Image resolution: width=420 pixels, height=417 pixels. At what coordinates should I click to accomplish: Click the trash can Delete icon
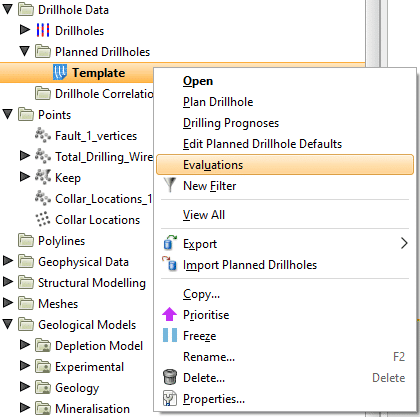pos(170,377)
